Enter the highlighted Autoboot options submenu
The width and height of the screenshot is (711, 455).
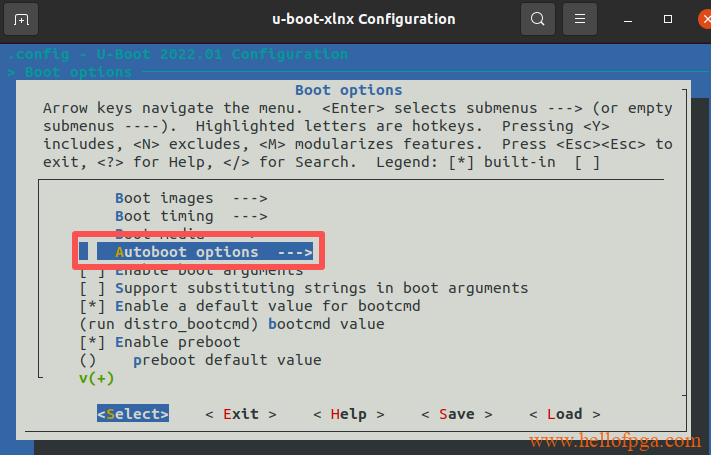click(213, 252)
